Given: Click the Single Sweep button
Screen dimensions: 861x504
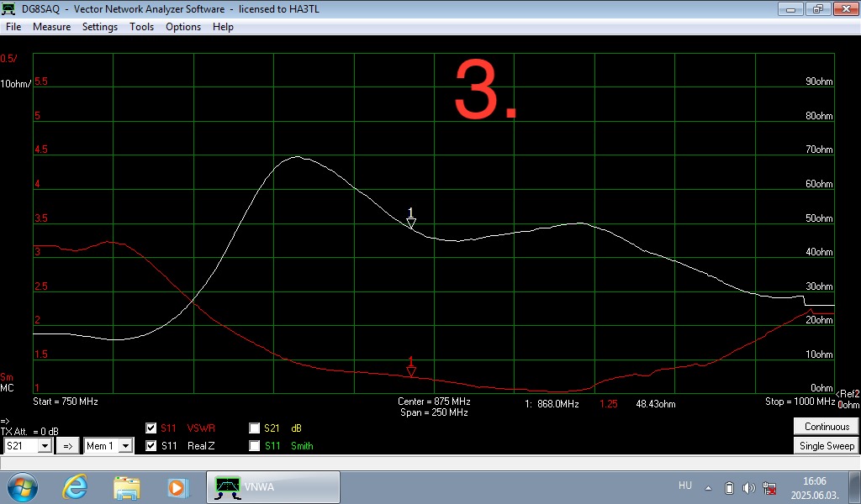Looking at the screenshot, I should coord(827,446).
